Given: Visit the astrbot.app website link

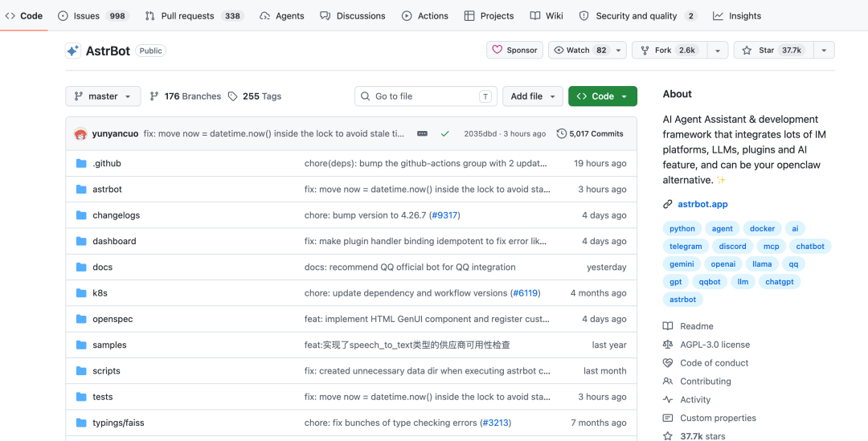Looking at the screenshot, I should click(702, 204).
